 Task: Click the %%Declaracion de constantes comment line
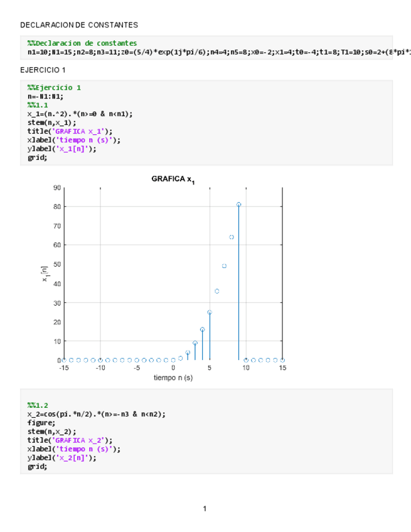[82, 43]
